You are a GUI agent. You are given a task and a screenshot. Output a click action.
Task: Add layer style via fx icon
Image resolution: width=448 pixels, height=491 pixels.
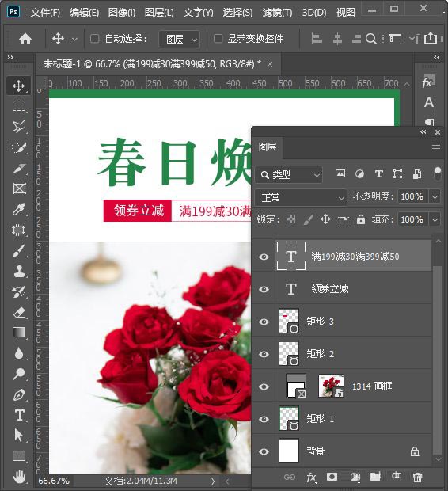pyautogui.click(x=311, y=478)
